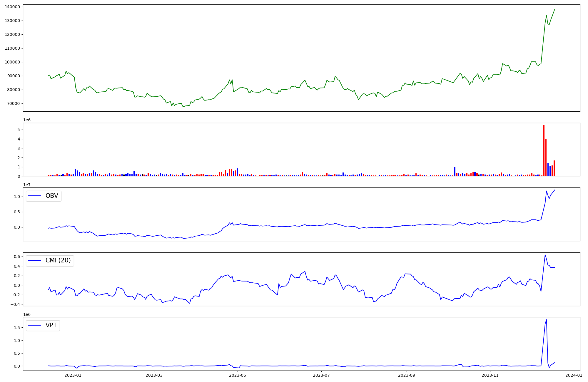Click the green price line's final peak

click(x=554, y=9)
